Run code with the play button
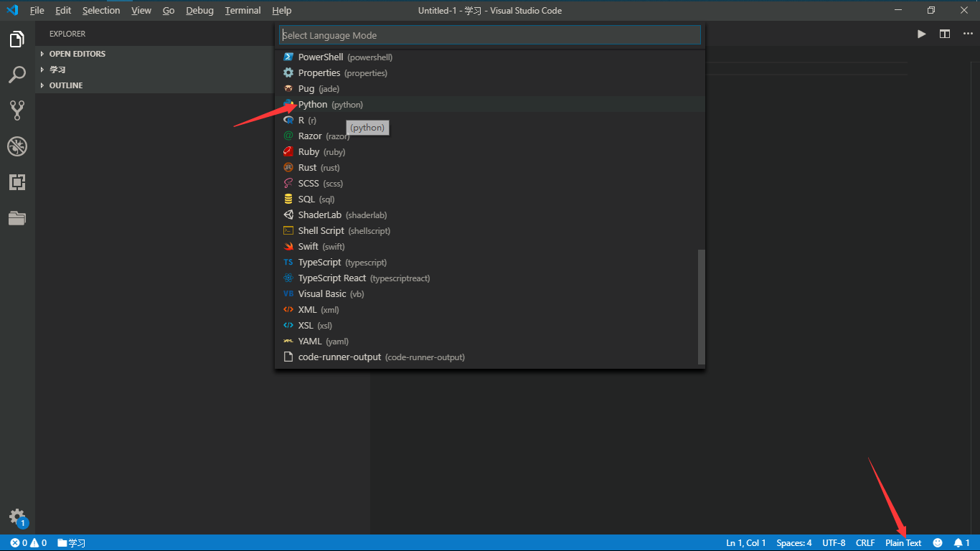Screen dimensions: 980x551 tap(921, 33)
